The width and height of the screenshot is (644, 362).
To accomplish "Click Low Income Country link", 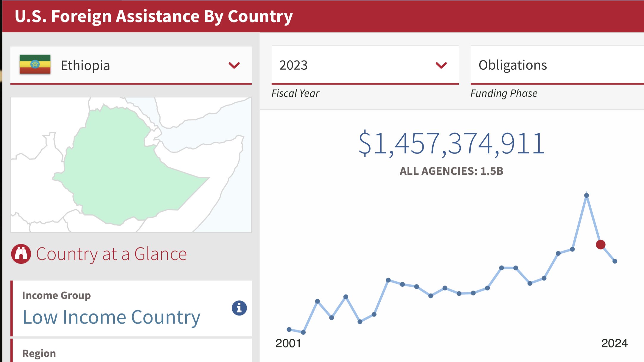I will (111, 317).
